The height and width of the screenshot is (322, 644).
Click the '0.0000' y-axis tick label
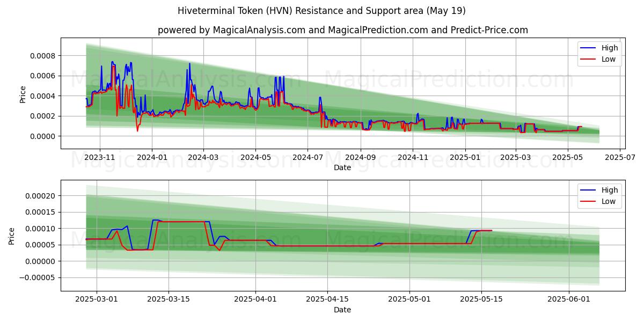coord(43,136)
